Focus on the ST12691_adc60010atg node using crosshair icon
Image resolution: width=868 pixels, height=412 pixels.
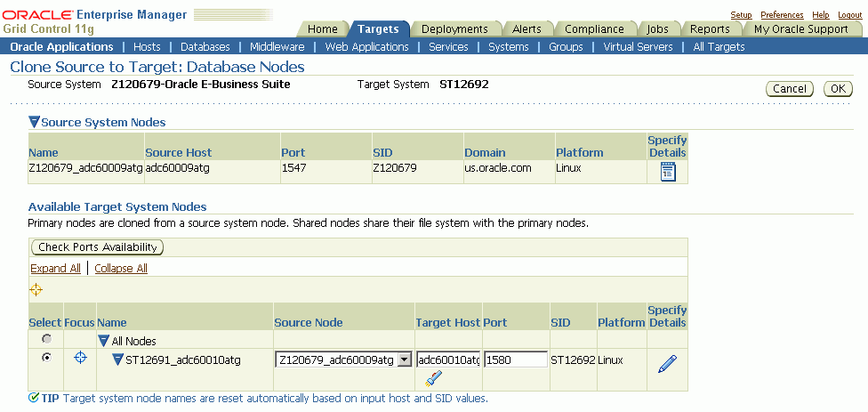pos(81,358)
